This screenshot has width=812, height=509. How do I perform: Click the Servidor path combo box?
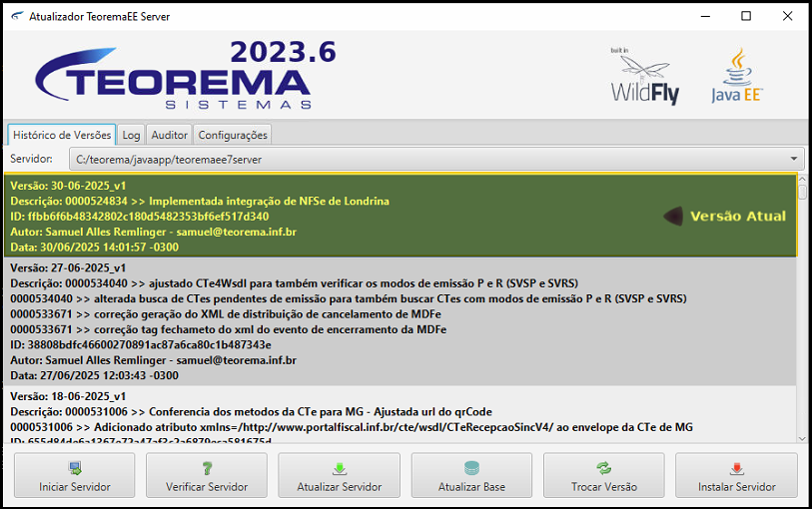436,160
